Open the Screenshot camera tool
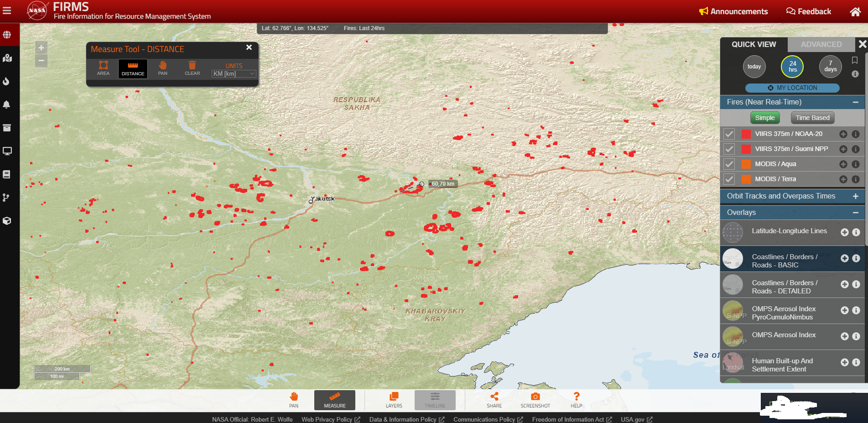The image size is (868, 423). click(x=535, y=399)
